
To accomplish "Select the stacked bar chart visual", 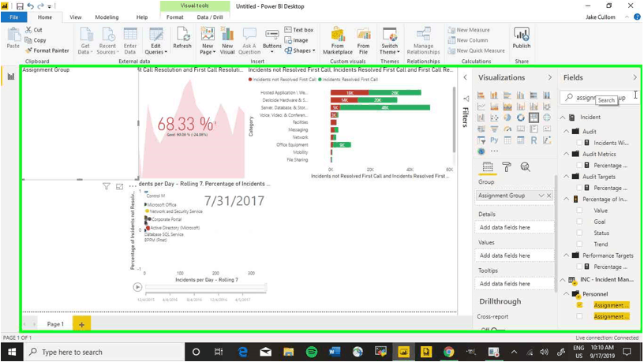I will point(481,95).
